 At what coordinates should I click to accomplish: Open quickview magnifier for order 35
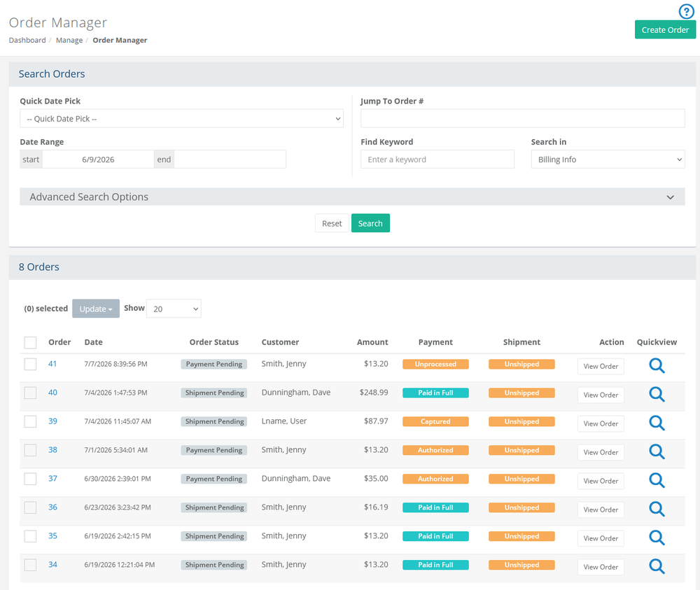[657, 538]
